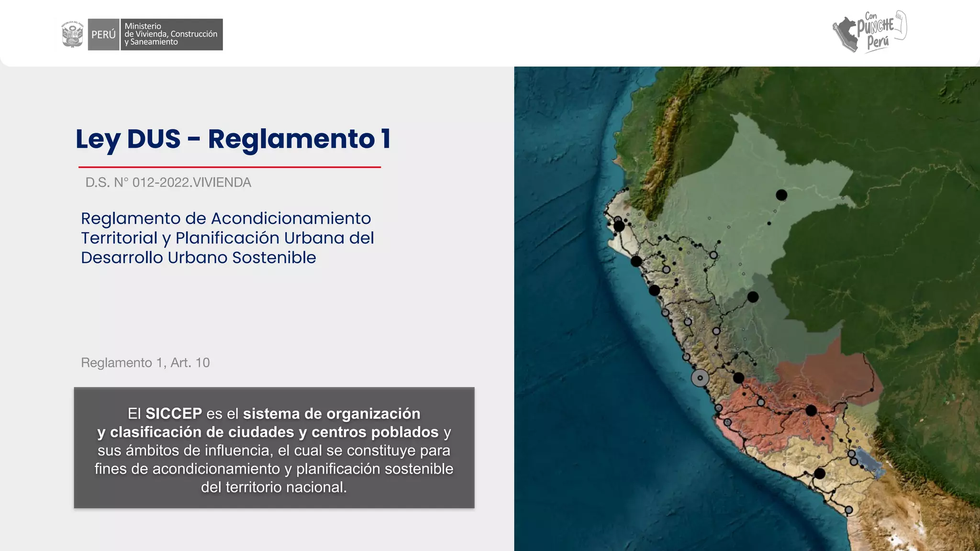Click the large black dot in northern Amazon region
The width and height of the screenshot is (980, 551).
click(781, 195)
